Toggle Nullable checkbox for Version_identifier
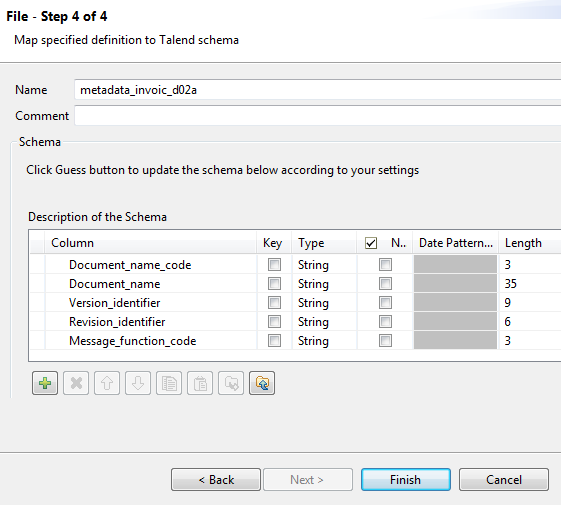Image resolution: width=561 pixels, height=505 pixels. [385, 303]
